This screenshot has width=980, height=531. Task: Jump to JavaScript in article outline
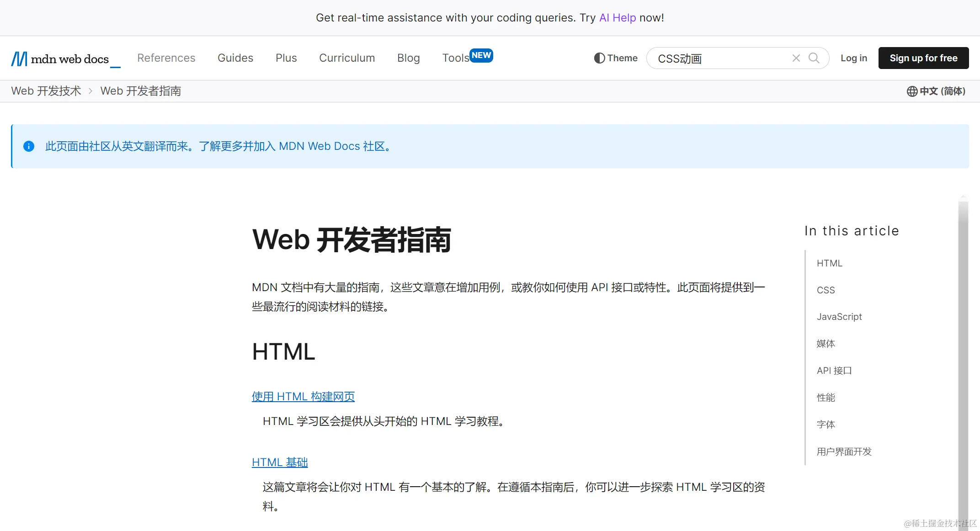[839, 317]
